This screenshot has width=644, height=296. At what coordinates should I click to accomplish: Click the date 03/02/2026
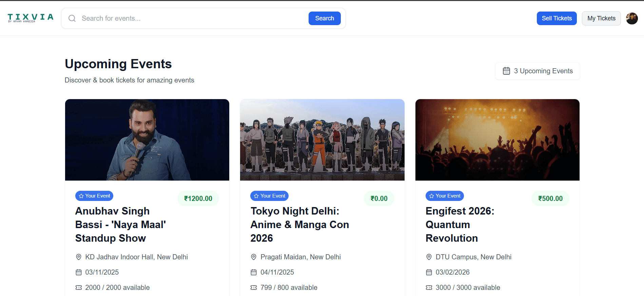click(453, 272)
